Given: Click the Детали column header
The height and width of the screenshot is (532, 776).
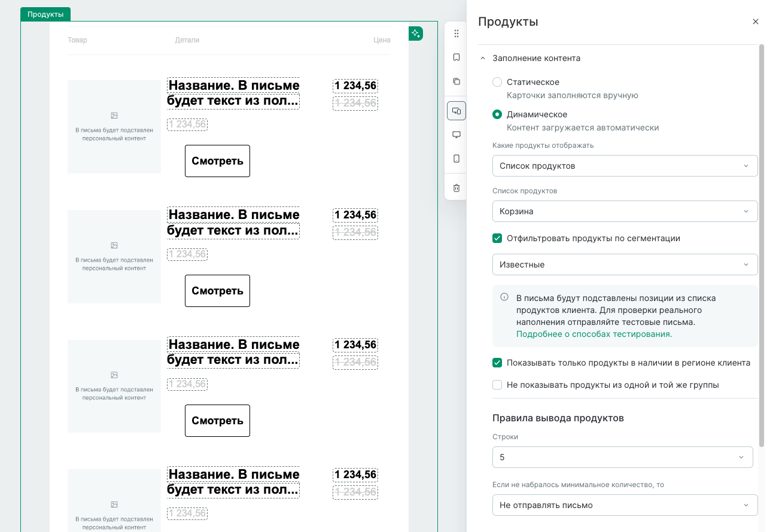Looking at the screenshot, I should pos(187,40).
